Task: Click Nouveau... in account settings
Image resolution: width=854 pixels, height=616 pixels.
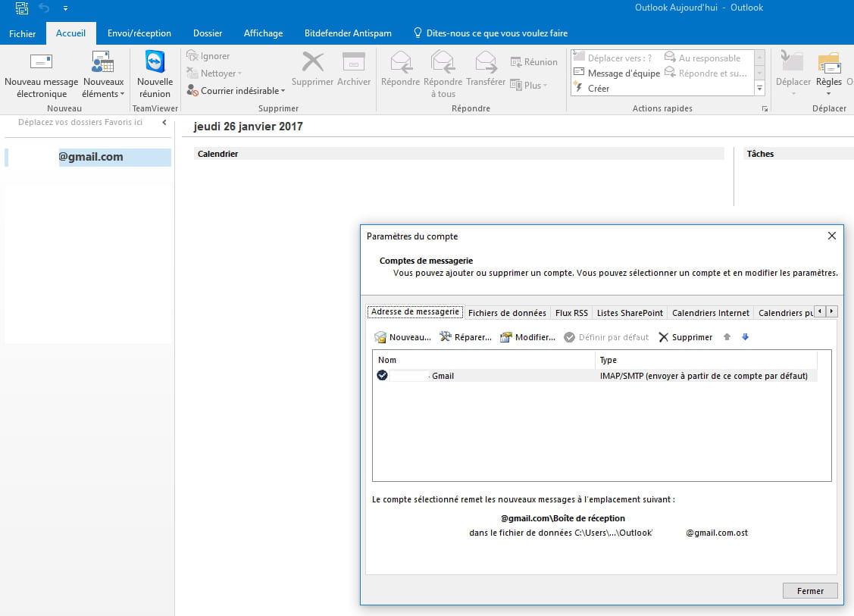Action: [x=403, y=337]
